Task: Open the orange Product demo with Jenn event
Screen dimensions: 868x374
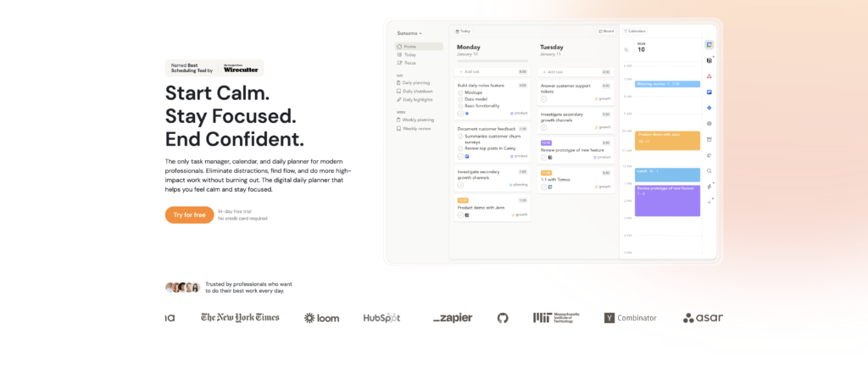Action: pyautogui.click(x=668, y=141)
